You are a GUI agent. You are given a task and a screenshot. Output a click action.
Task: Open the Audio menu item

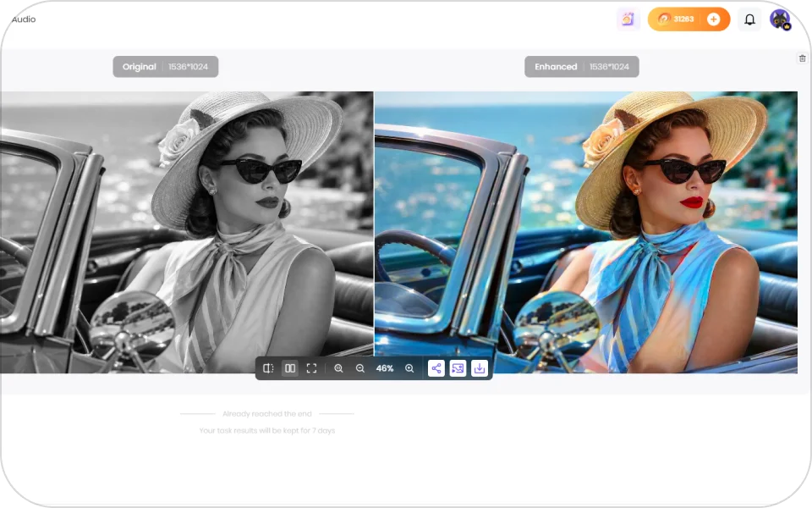24,19
